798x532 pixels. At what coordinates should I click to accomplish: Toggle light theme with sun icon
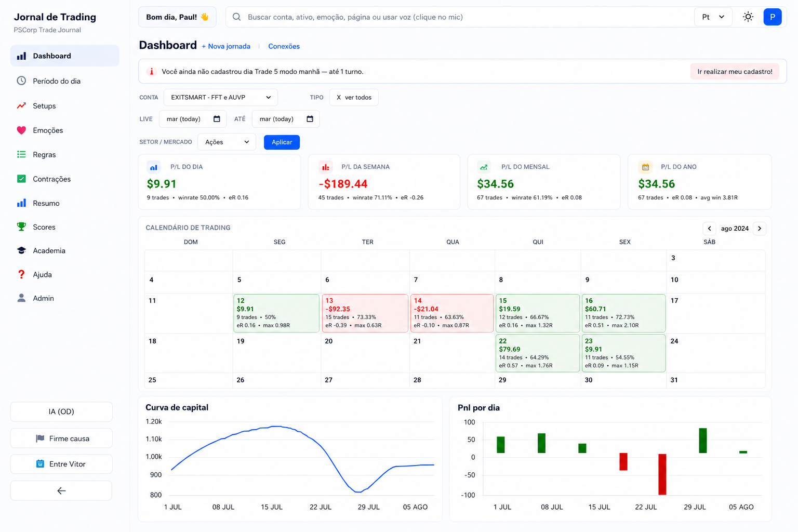[x=748, y=17]
